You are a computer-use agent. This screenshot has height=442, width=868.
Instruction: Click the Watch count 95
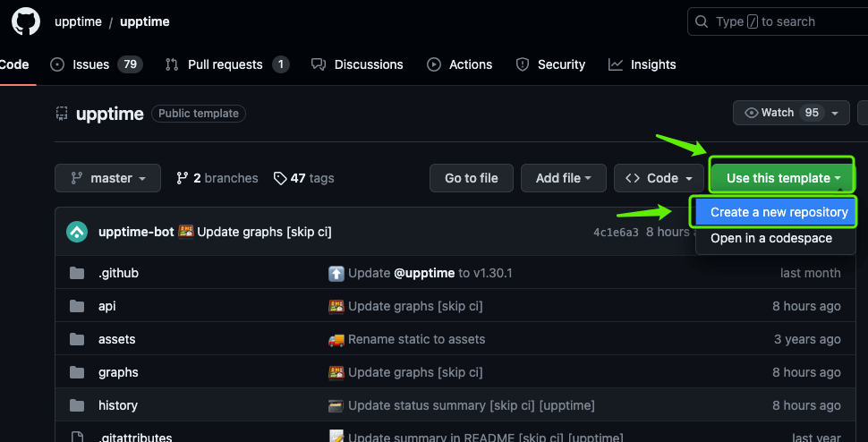click(x=812, y=113)
